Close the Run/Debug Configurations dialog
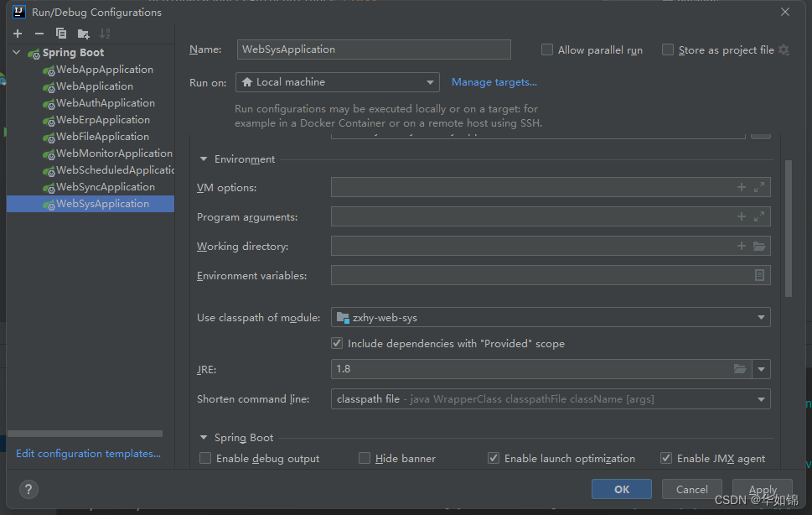Screen dimensions: 812x515 [785, 12]
